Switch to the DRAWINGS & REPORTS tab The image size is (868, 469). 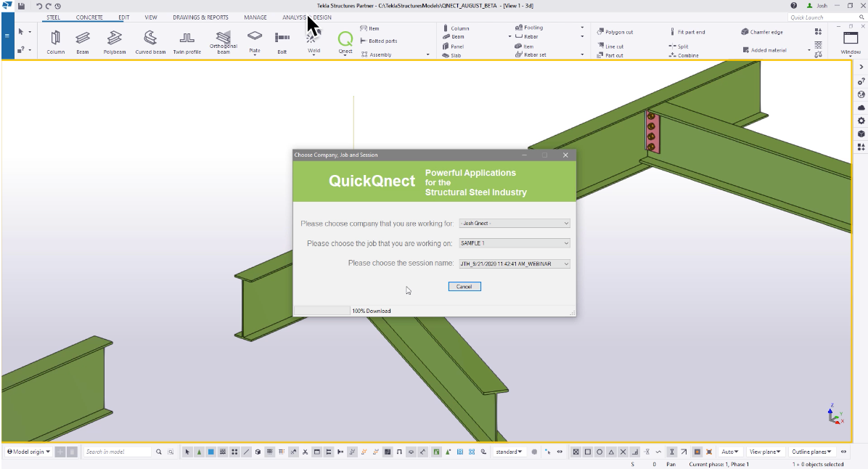(x=200, y=17)
